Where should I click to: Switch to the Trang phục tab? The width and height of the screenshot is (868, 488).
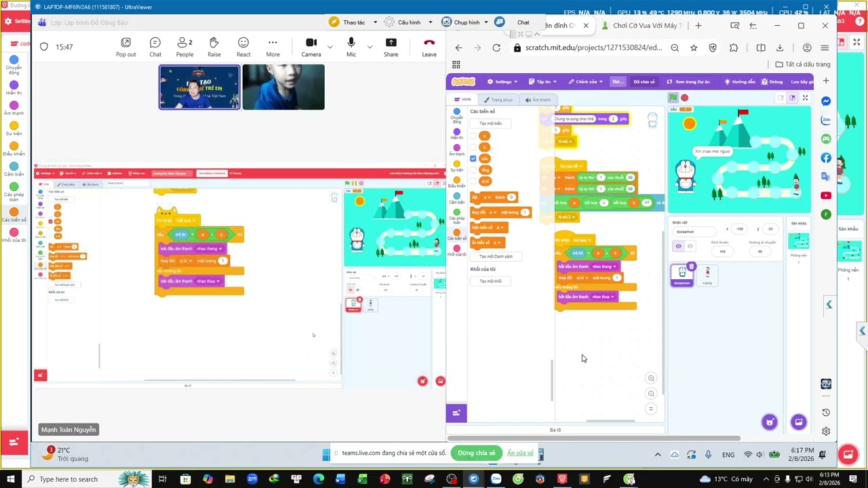coord(498,100)
